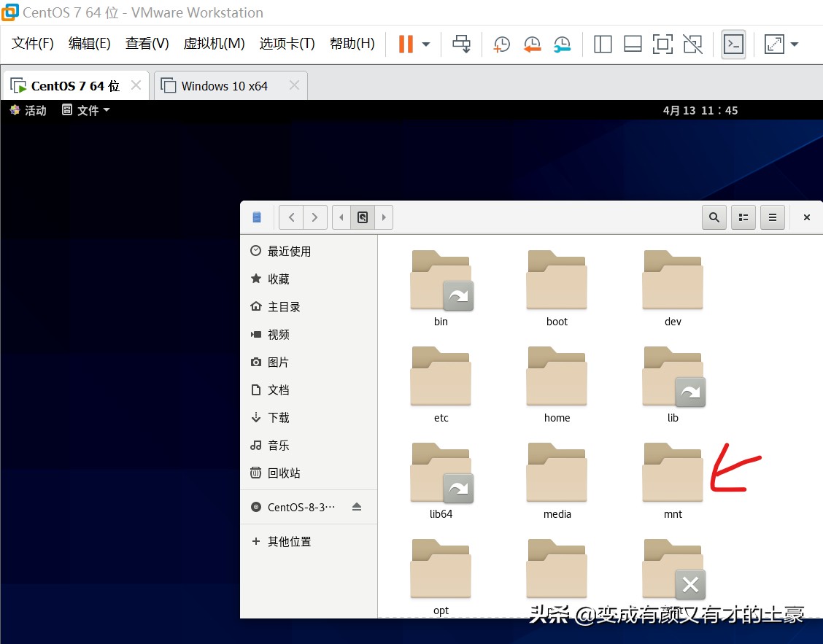Open 收藏 starred items in sidebar
Viewport: 823px width, 644px height.
309,279
